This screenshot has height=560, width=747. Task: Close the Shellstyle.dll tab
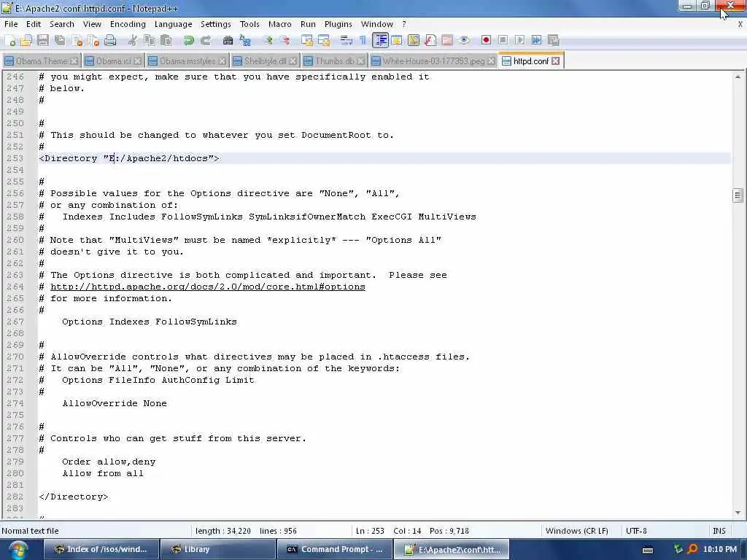[x=293, y=61]
